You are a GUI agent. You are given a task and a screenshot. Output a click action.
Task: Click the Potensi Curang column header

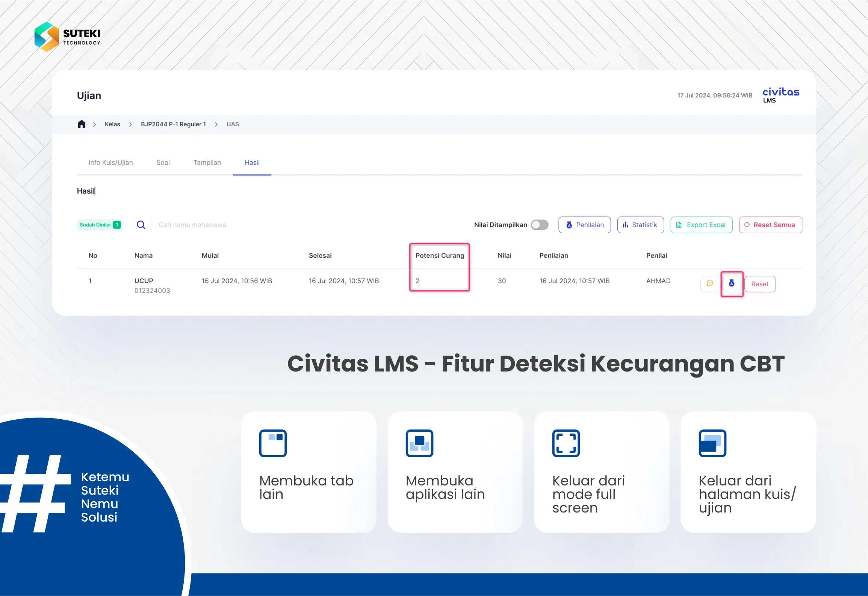440,255
